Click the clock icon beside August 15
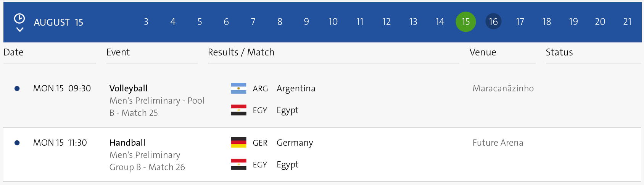This screenshot has height=185, width=644. 19,18
